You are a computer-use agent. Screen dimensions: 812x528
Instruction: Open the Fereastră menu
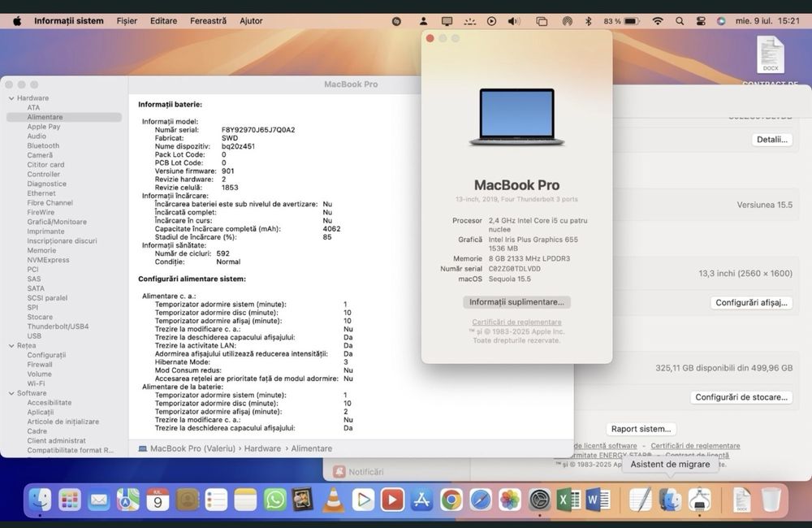click(208, 21)
